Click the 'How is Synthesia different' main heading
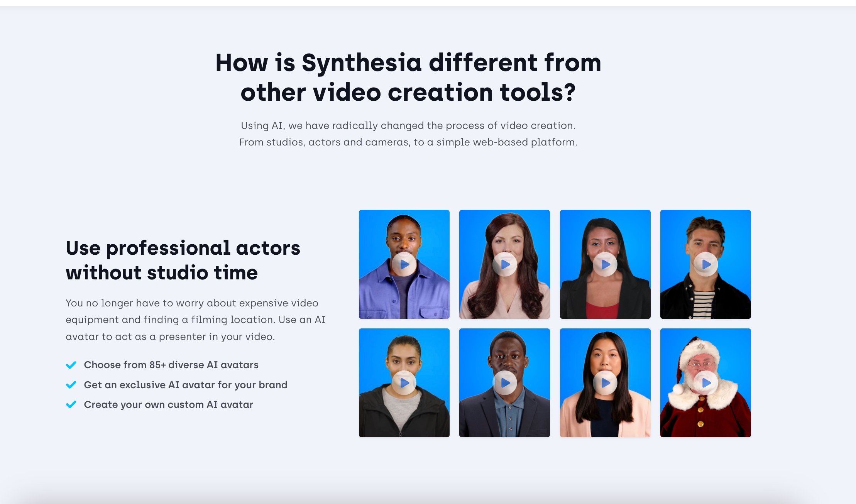Viewport: 856px width, 504px height. tap(408, 78)
